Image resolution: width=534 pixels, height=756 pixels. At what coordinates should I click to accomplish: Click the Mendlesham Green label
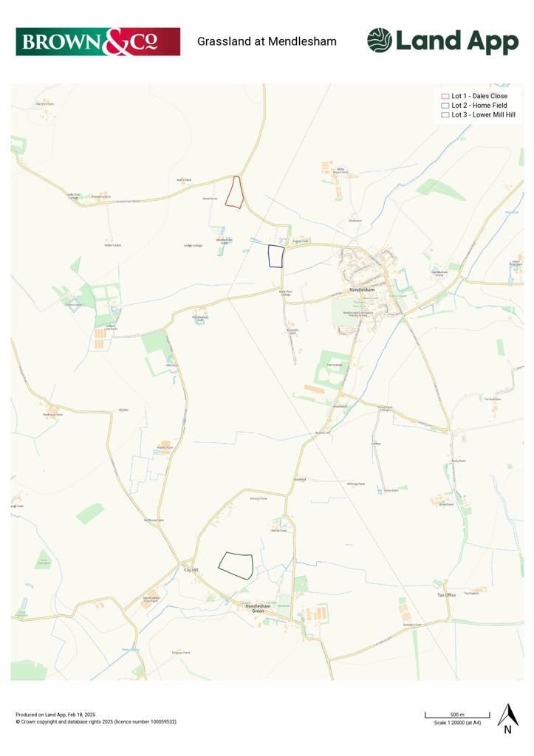(x=258, y=608)
